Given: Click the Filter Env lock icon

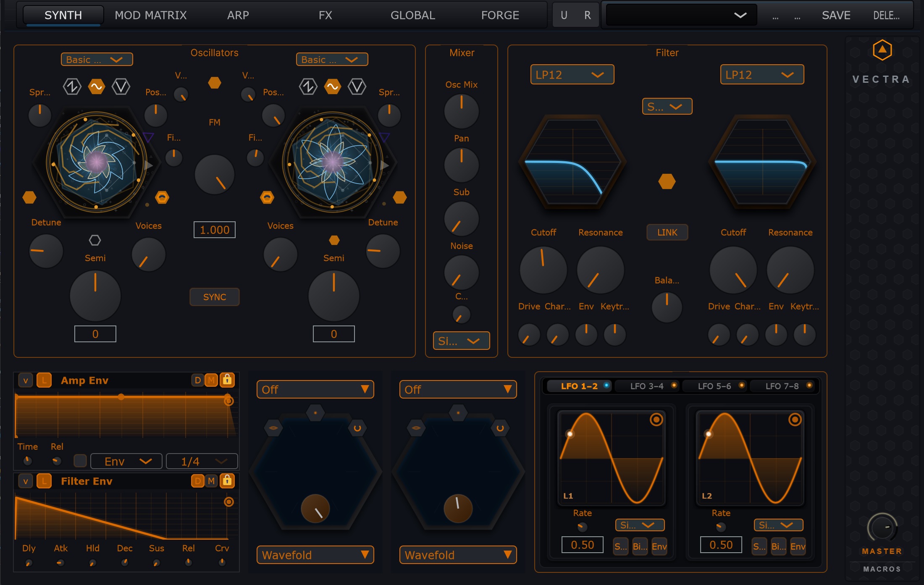Looking at the screenshot, I should pos(227,481).
